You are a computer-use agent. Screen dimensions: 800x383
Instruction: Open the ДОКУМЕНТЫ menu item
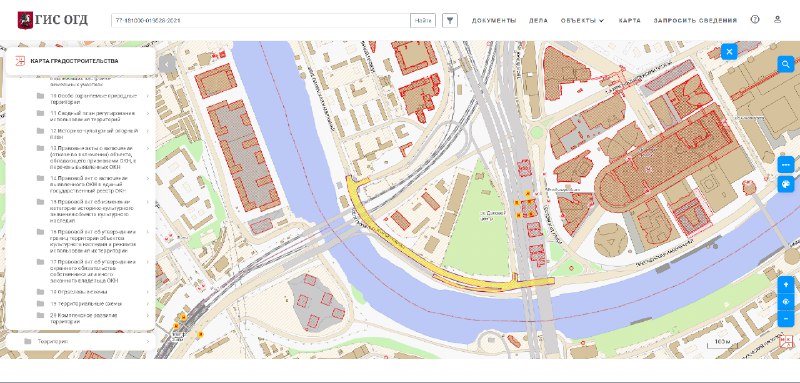494,20
